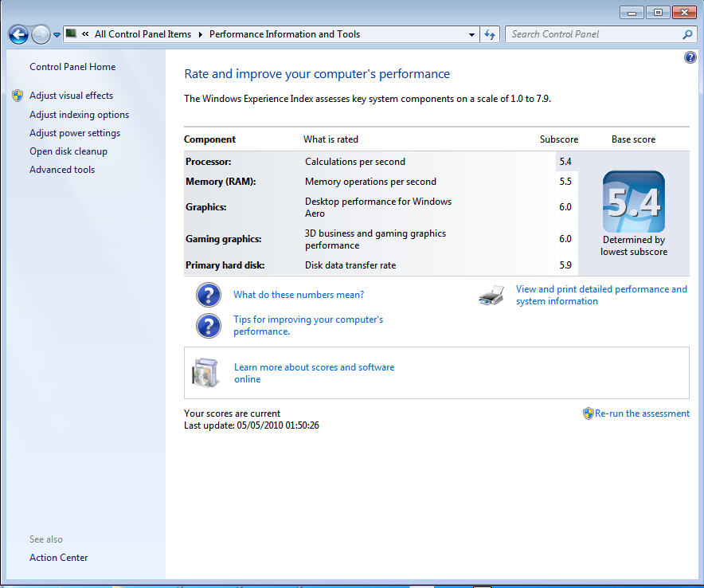The width and height of the screenshot is (704, 588).
Task: Click question icon beside Tips for improving
Action: tap(209, 326)
